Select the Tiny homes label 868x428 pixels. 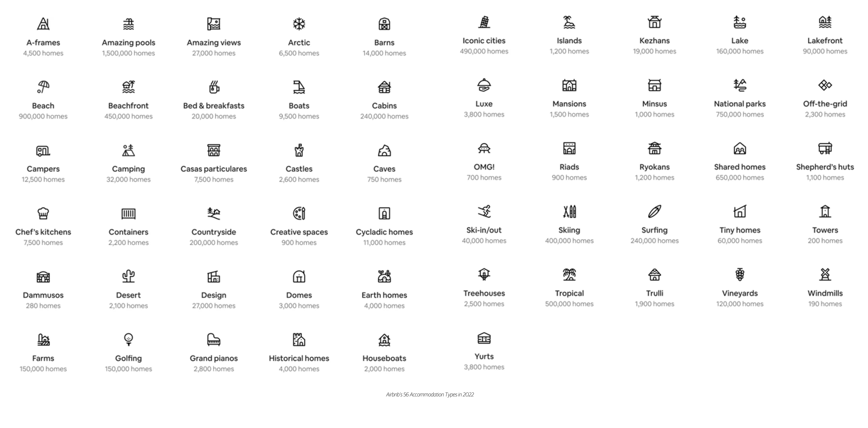tap(740, 230)
